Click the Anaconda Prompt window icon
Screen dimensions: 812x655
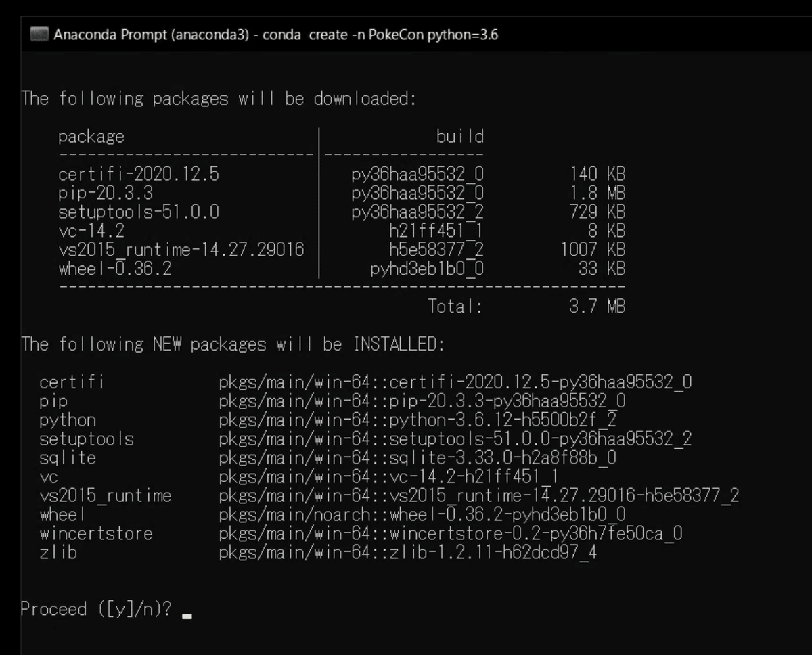(40, 35)
